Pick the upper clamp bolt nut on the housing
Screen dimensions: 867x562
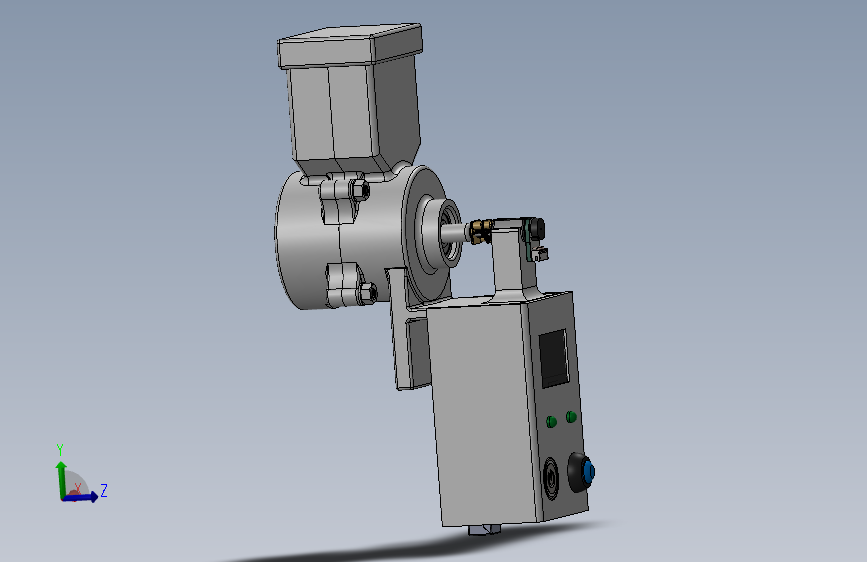click(360, 190)
